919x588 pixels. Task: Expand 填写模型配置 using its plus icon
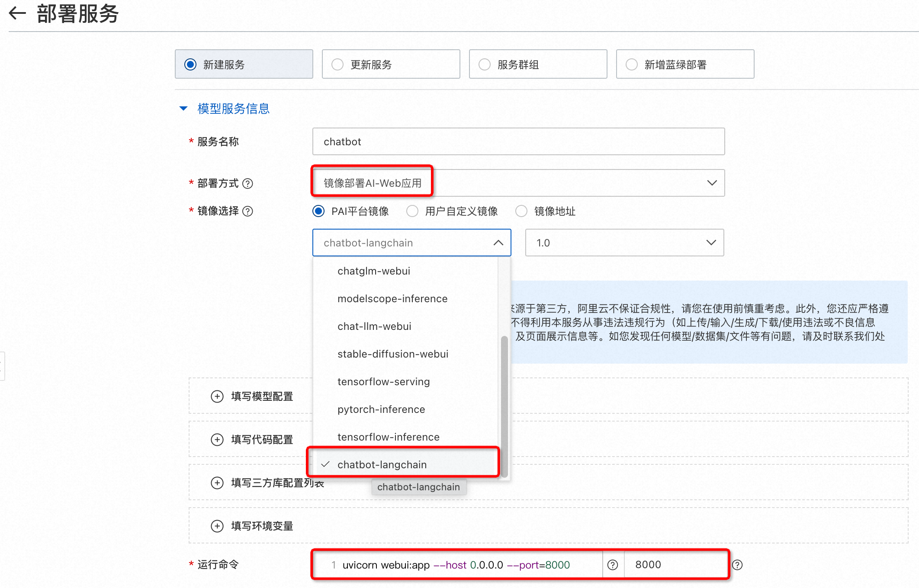[217, 396]
